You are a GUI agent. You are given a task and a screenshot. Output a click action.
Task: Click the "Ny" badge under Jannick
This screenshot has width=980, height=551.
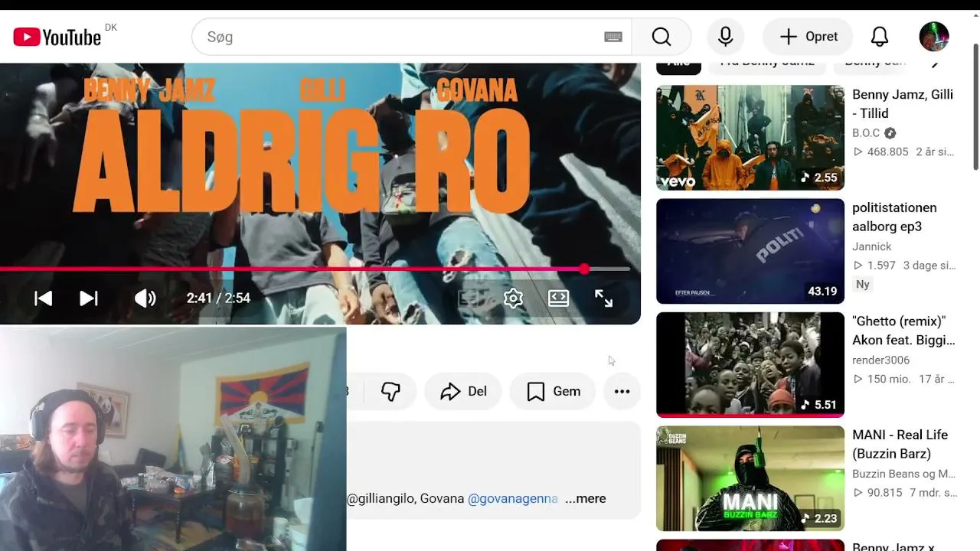click(x=863, y=285)
